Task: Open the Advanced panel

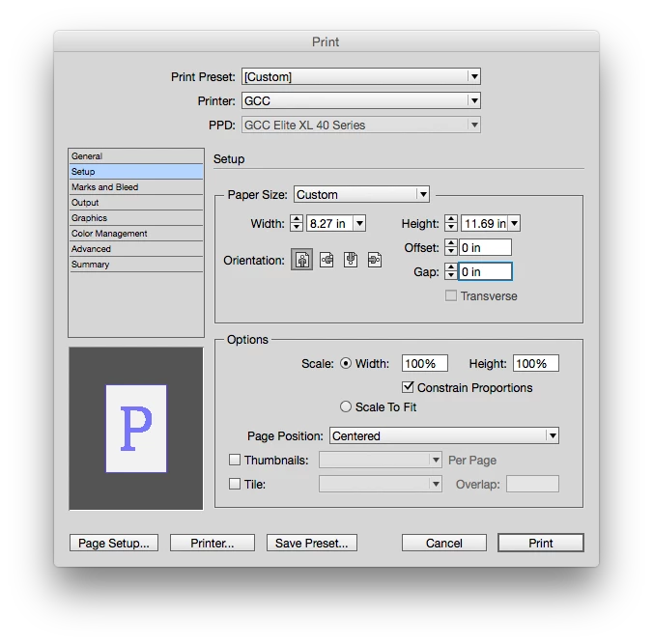Action: (136, 248)
